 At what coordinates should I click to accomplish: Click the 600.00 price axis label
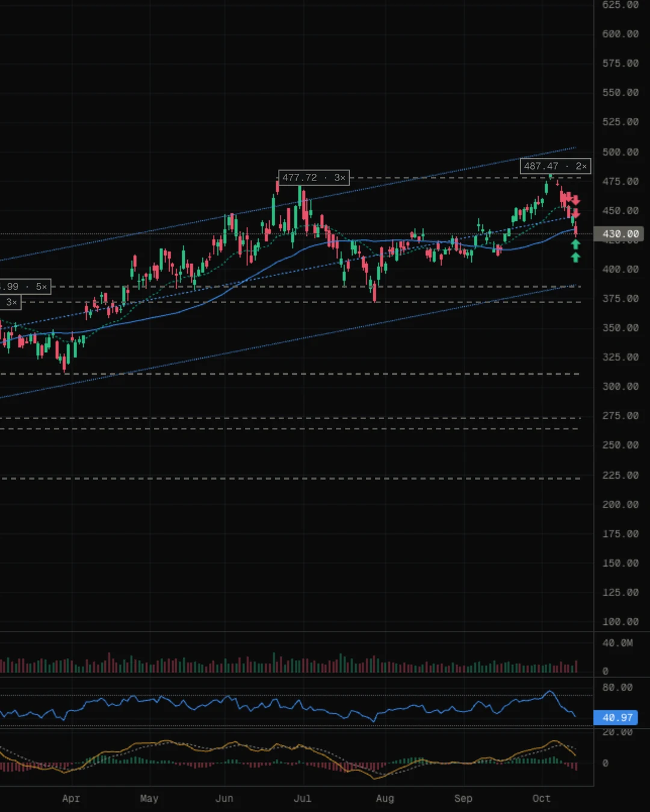621,34
